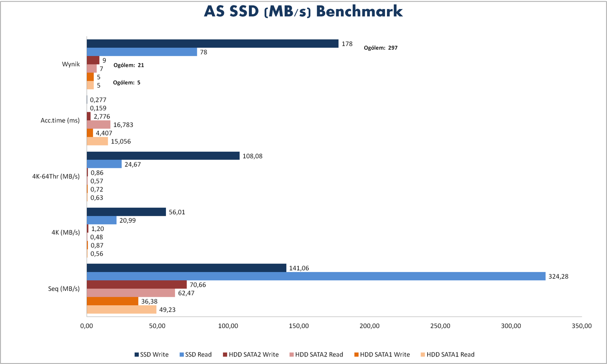Click the HDD SATA2 Write legend text

click(254, 355)
